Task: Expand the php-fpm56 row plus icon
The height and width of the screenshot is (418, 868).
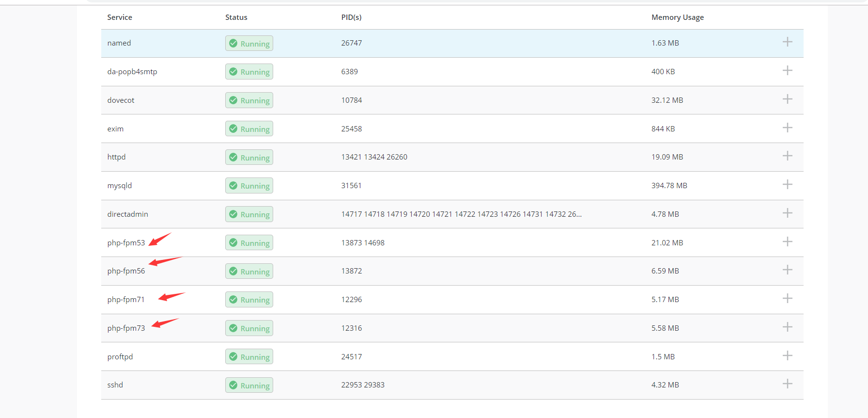Action: (x=788, y=270)
